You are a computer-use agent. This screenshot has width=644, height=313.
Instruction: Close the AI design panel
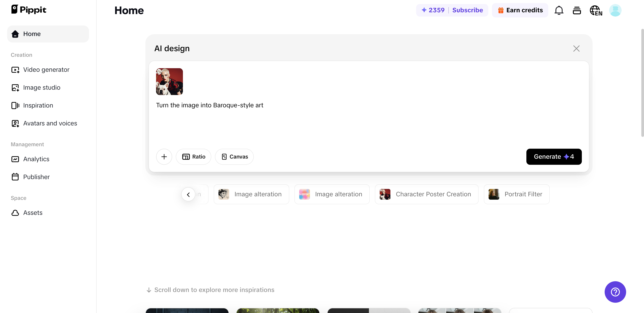[576, 49]
